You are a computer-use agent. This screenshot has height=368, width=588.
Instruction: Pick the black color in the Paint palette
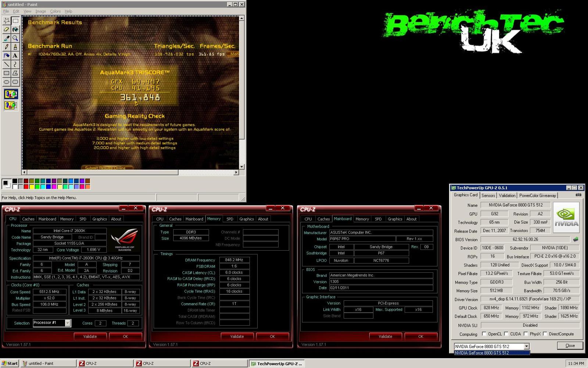pos(15,181)
